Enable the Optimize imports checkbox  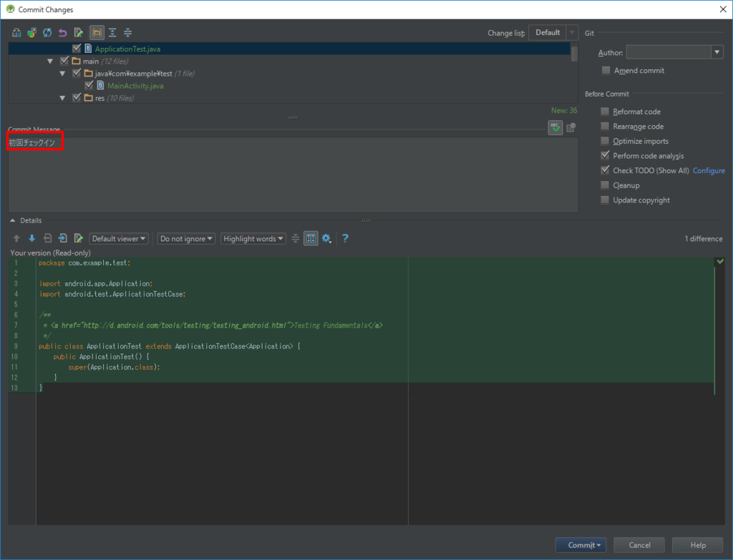pos(605,141)
